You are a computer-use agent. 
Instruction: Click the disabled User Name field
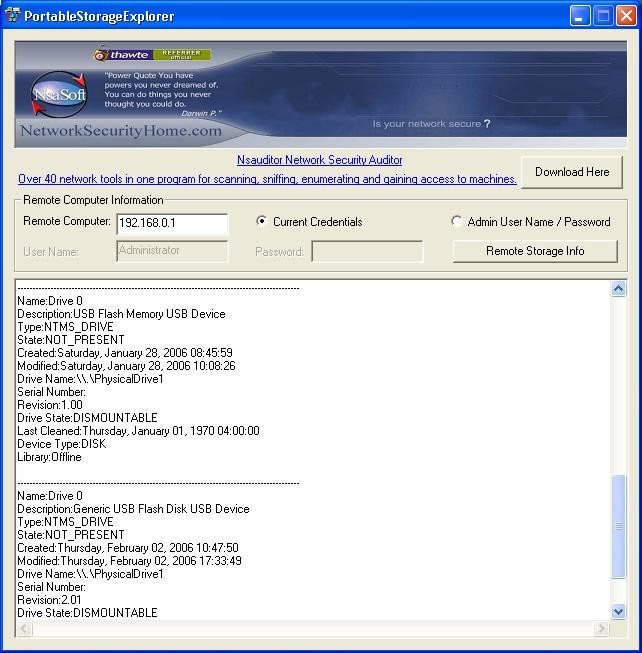pos(172,251)
